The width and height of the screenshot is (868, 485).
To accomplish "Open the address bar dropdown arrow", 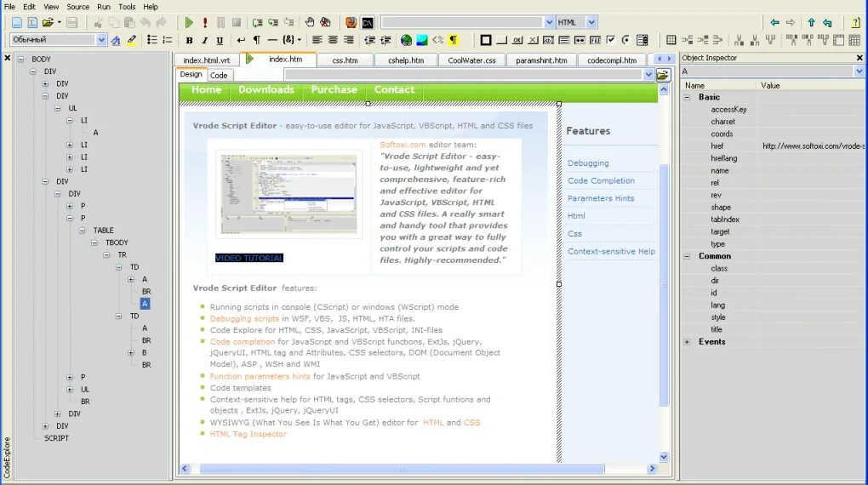I will [648, 74].
